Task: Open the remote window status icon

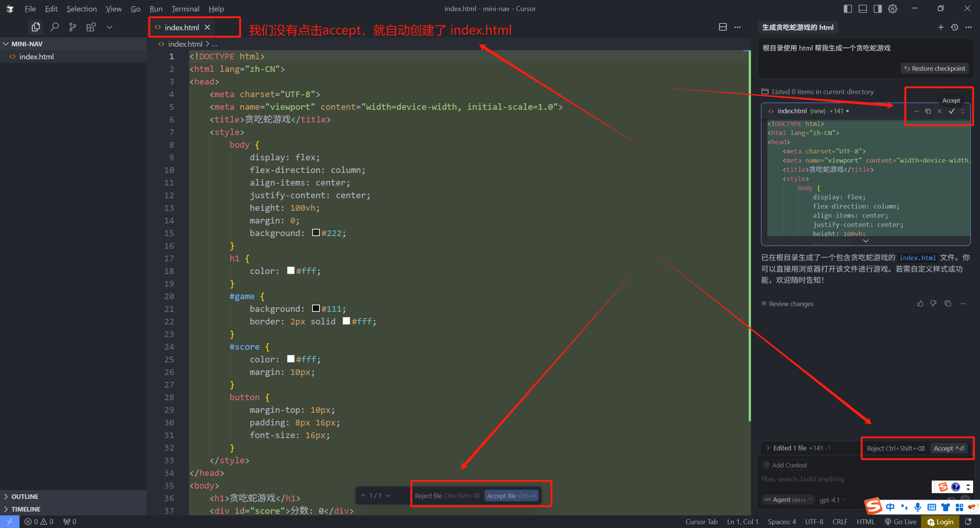Action: [x=10, y=521]
